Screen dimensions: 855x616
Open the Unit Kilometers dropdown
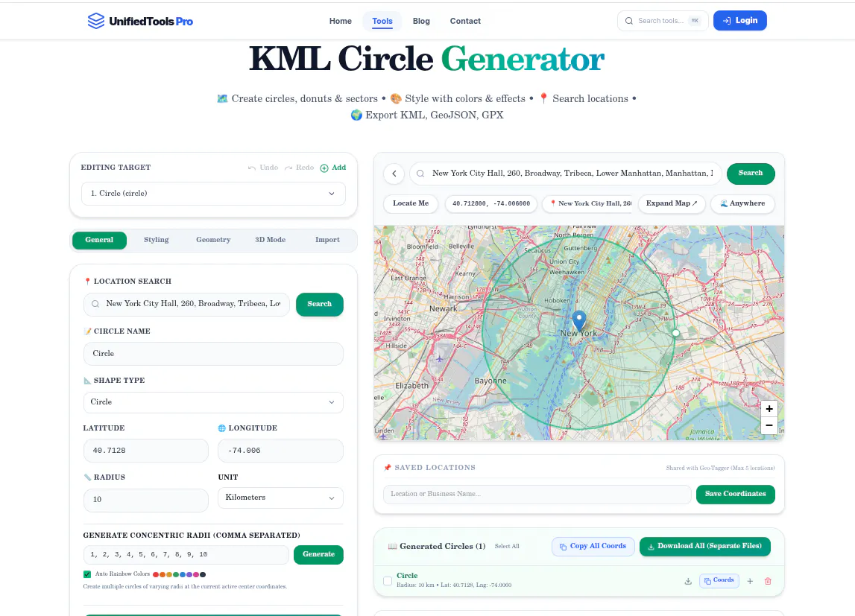(280, 498)
